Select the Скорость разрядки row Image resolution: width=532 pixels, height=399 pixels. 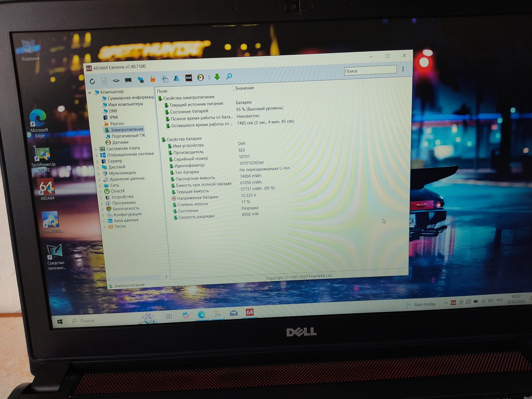tap(216, 216)
